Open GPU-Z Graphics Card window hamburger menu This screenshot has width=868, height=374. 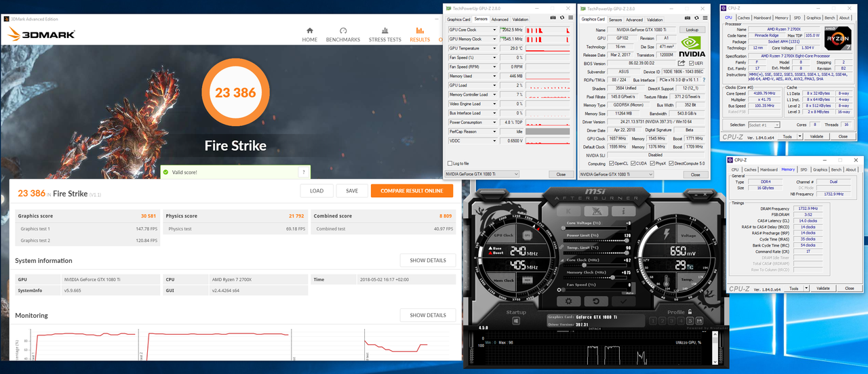click(705, 18)
